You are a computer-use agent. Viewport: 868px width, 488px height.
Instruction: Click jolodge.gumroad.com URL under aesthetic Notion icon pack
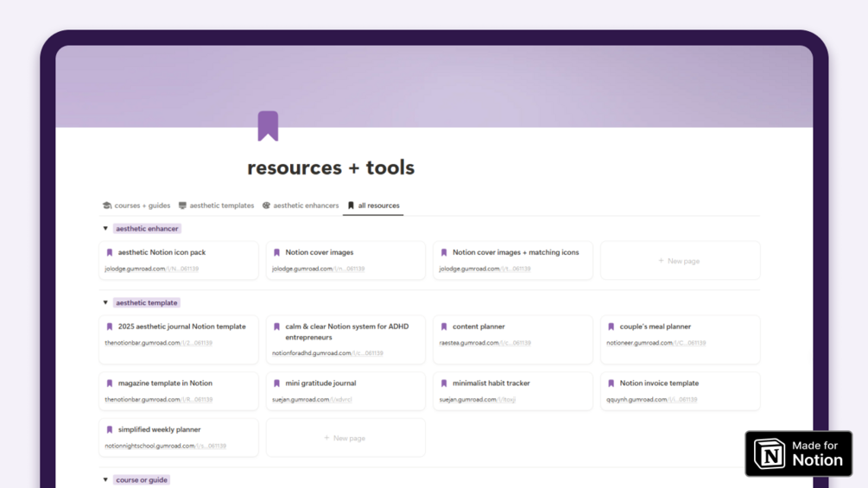coord(151,269)
